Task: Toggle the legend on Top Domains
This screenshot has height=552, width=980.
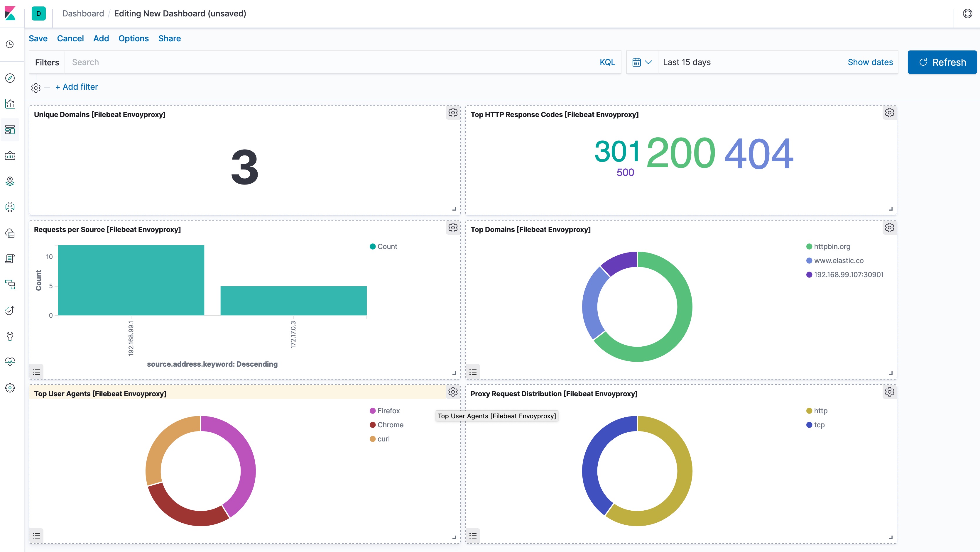Action: tap(473, 371)
